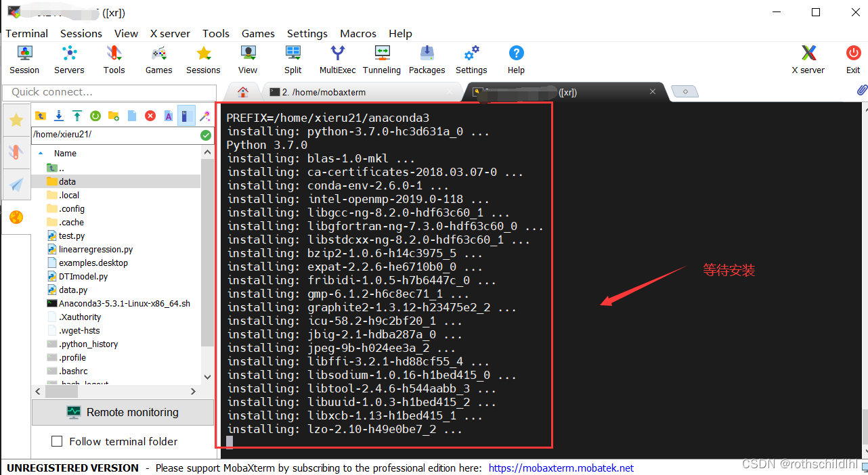Click the /home/xieru21/ path field

115,135
